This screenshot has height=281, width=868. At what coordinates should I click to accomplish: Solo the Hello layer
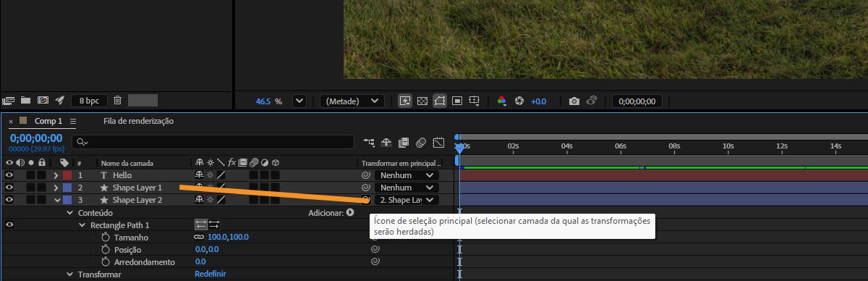(x=31, y=175)
